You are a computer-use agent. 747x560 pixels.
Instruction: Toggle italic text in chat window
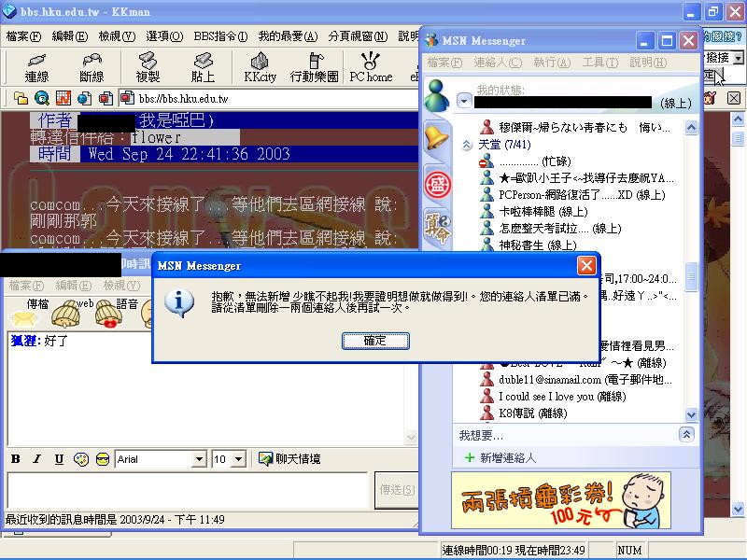tap(36, 458)
